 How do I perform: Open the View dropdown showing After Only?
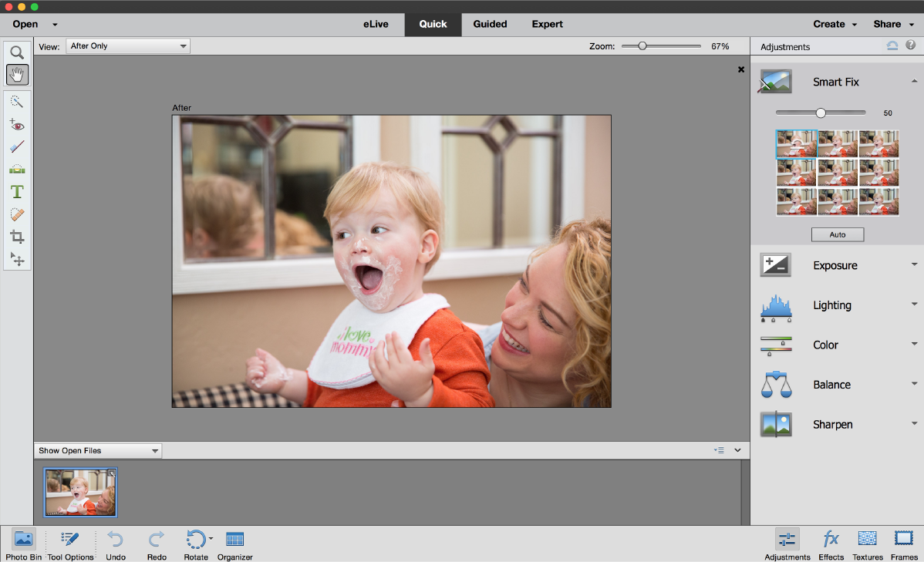click(127, 45)
